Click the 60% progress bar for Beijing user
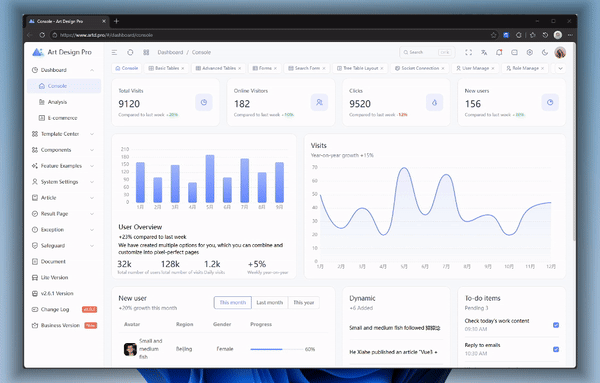600x383 pixels. point(277,349)
